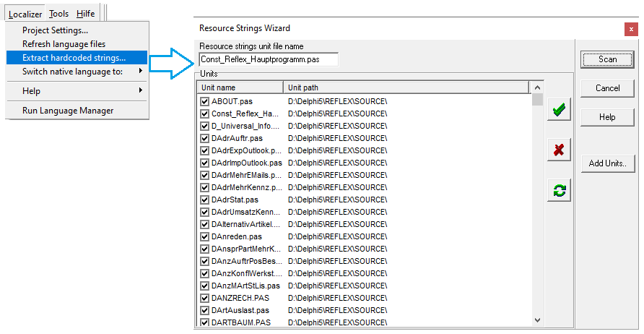Viewport: 644px width, 334px height.
Task: Choose Run Language Manager menu entry
Action: 77,111
